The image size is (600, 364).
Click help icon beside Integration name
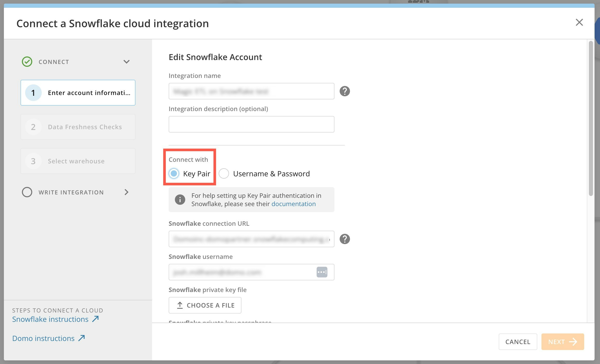coord(345,91)
